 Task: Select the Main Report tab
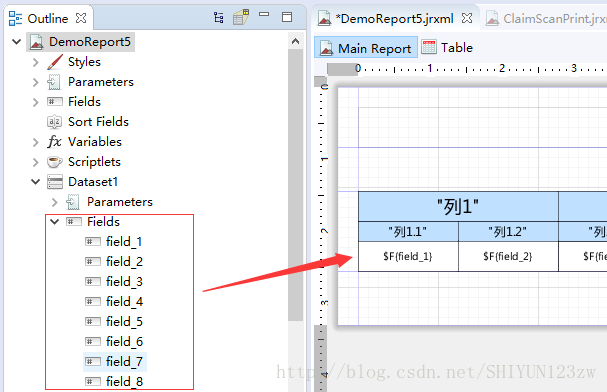pyautogui.click(x=366, y=48)
